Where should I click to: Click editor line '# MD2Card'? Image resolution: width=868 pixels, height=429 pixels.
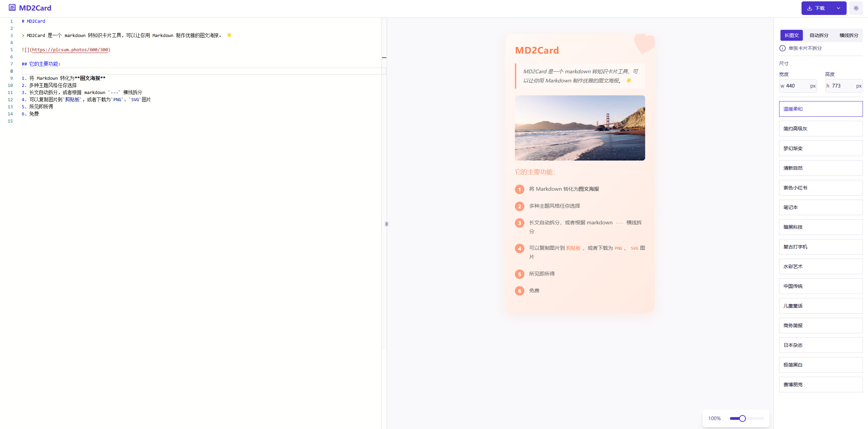point(33,21)
